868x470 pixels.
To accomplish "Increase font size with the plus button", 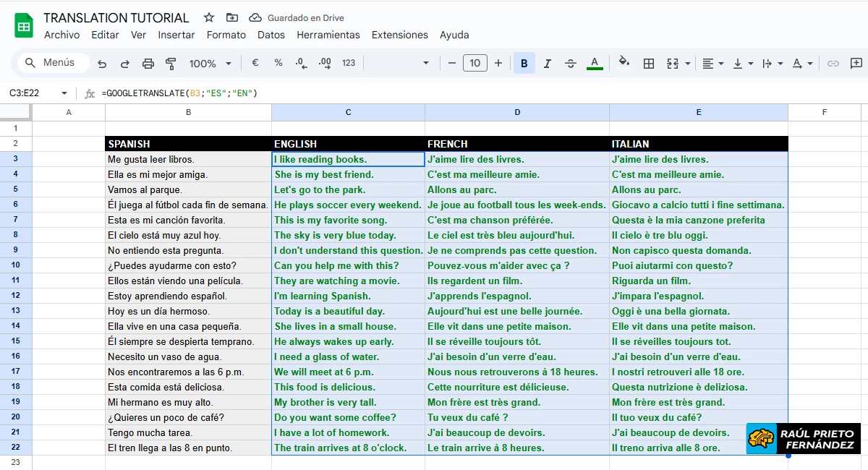I will (498, 63).
